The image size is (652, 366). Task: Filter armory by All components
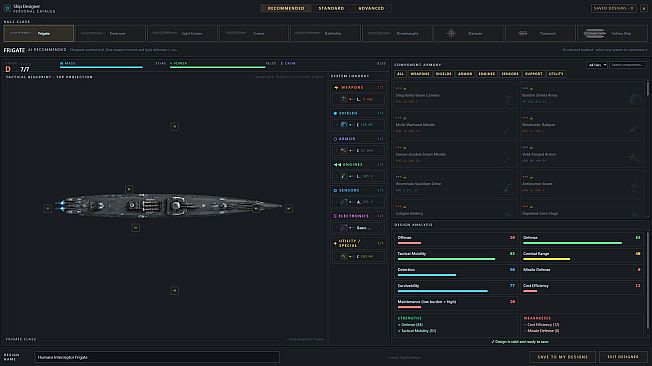point(400,74)
